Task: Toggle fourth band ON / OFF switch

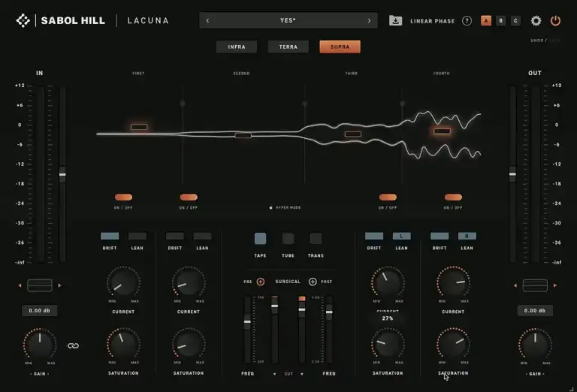Action: 453,198
